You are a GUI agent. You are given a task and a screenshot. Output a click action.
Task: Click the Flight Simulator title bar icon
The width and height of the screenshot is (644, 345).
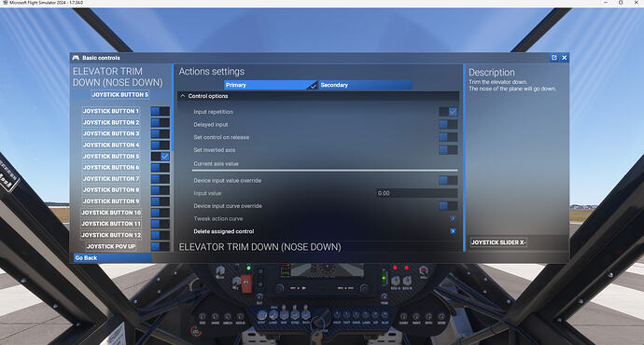point(5,3)
